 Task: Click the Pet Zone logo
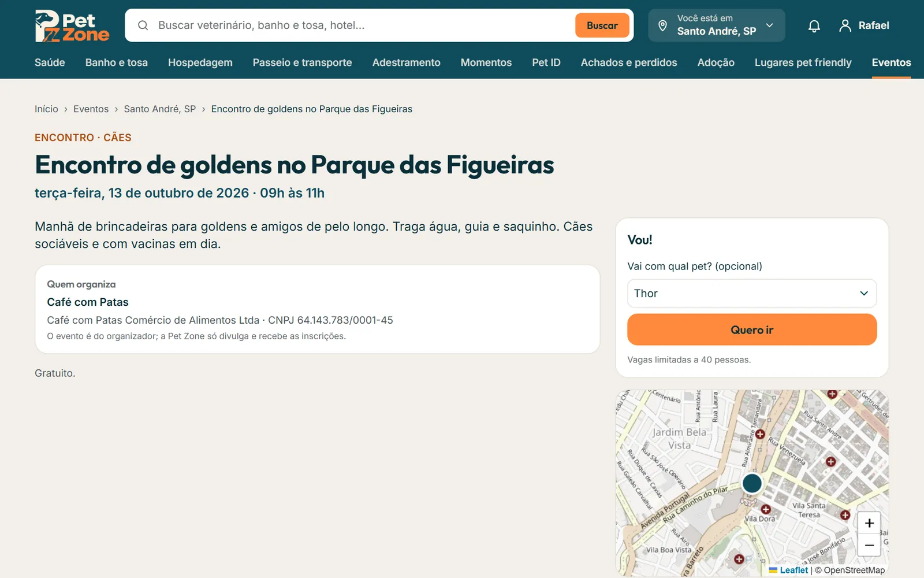pyautogui.click(x=72, y=25)
